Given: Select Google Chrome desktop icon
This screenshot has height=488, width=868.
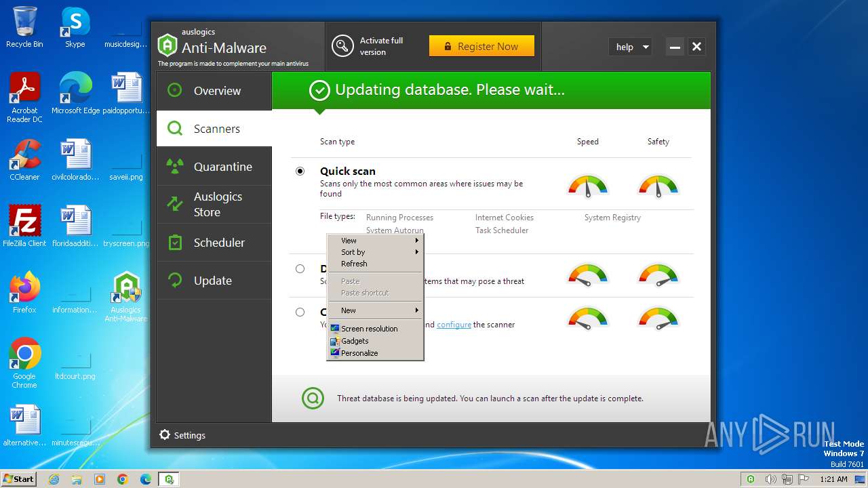Looking at the screenshot, I should (x=24, y=363).
